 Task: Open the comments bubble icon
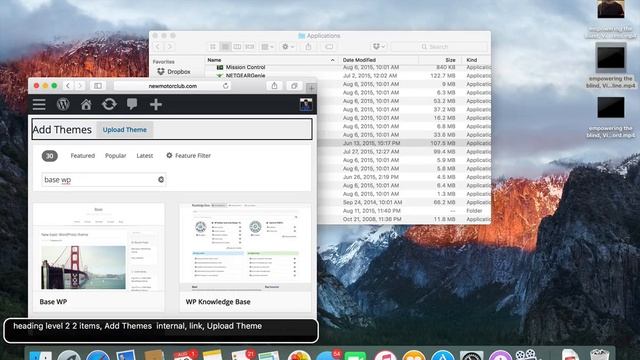tap(132, 104)
